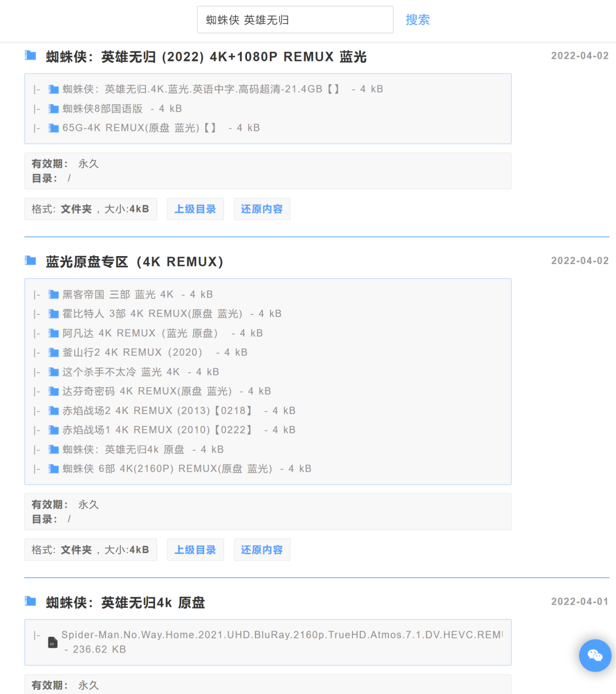Click the folder icon of 65G-4K REMUX row
The height and width of the screenshot is (694, 616).
click(54, 128)
